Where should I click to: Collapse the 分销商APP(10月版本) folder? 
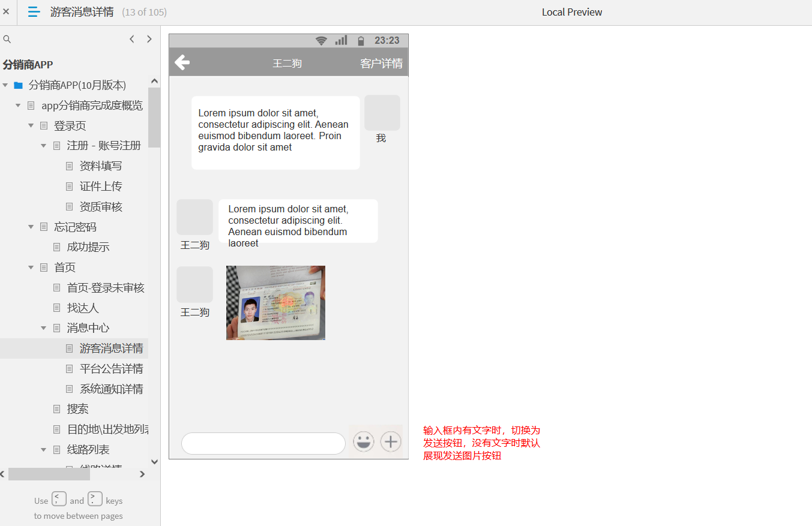pos(5,85)
